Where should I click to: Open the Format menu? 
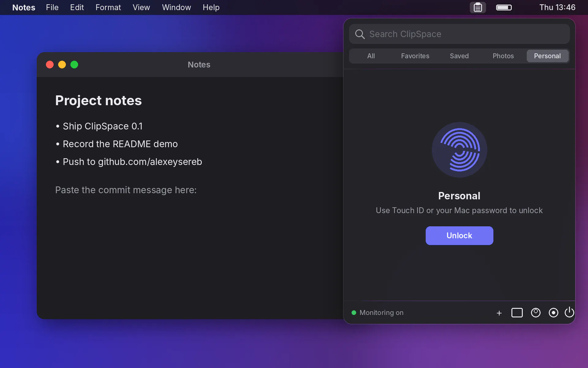pyautogui.click(x=108, y=7)
